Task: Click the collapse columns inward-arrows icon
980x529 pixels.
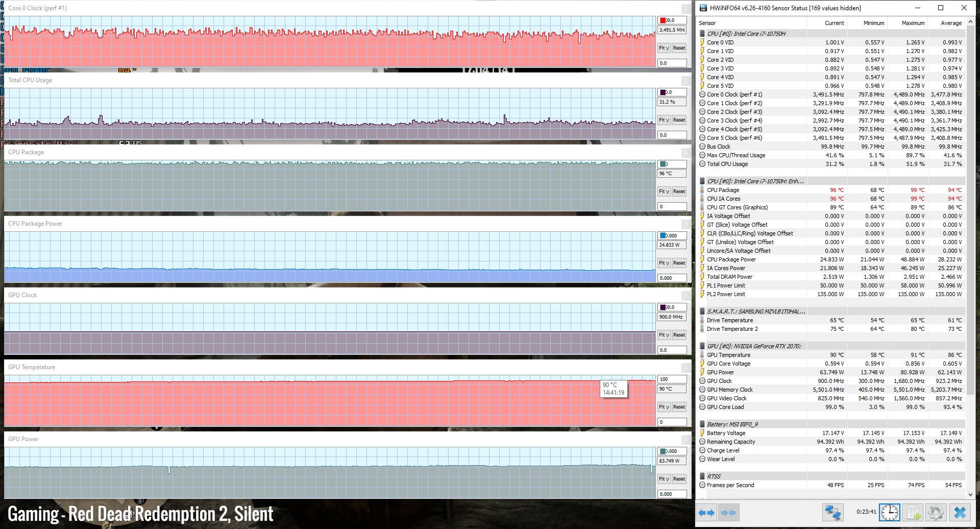Action: click(x=728, y=513)
